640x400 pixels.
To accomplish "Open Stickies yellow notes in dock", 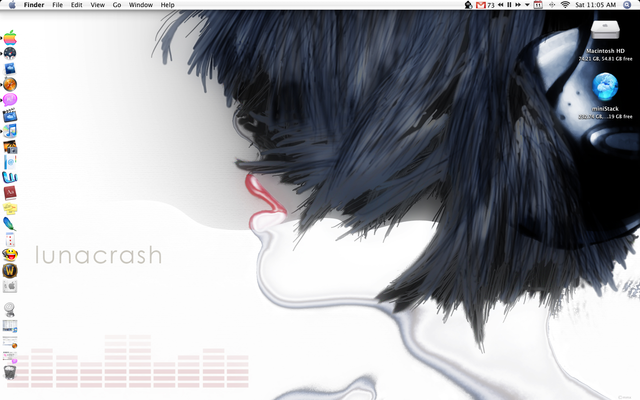I will click(x=10, y=209).
